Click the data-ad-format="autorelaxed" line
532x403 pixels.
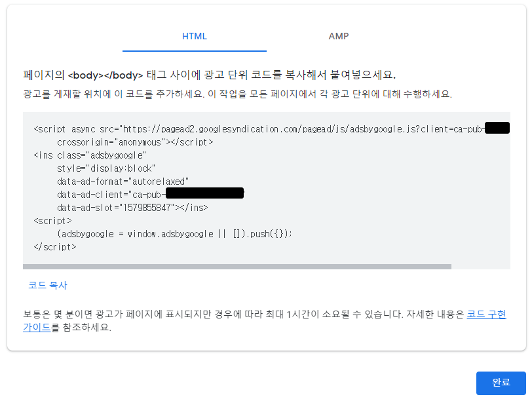click(x=123, y=182)
